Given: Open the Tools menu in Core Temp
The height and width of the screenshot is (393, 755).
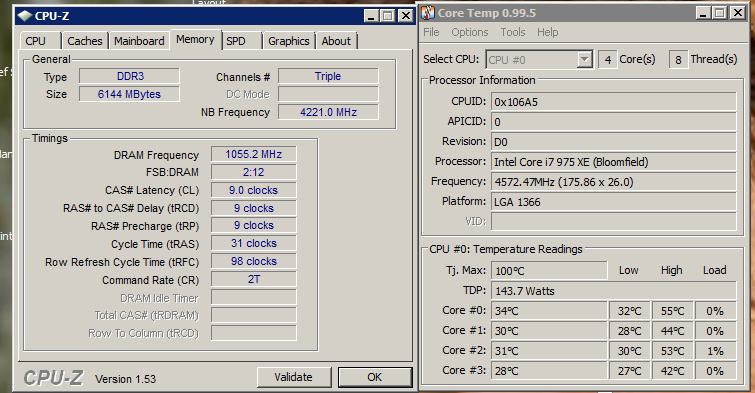Looking at the screenshot, I should tap(512, 32).
